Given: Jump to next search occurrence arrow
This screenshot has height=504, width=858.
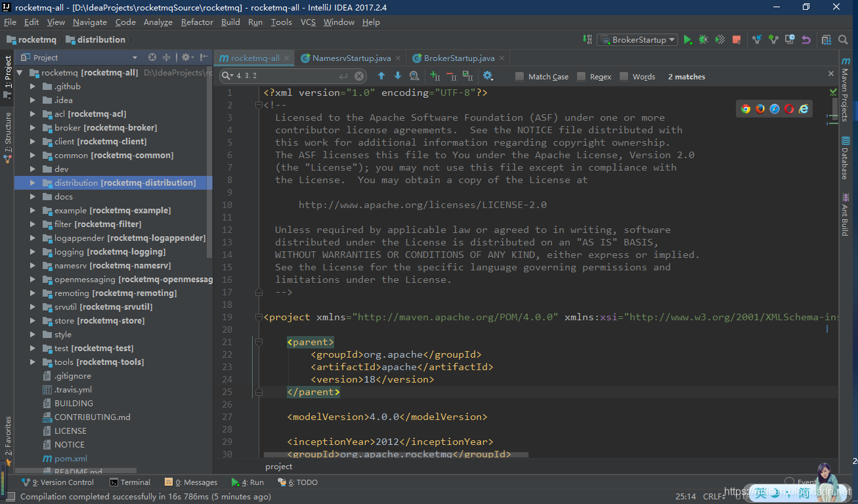Looking at the screenshot, I should point(398,76).
